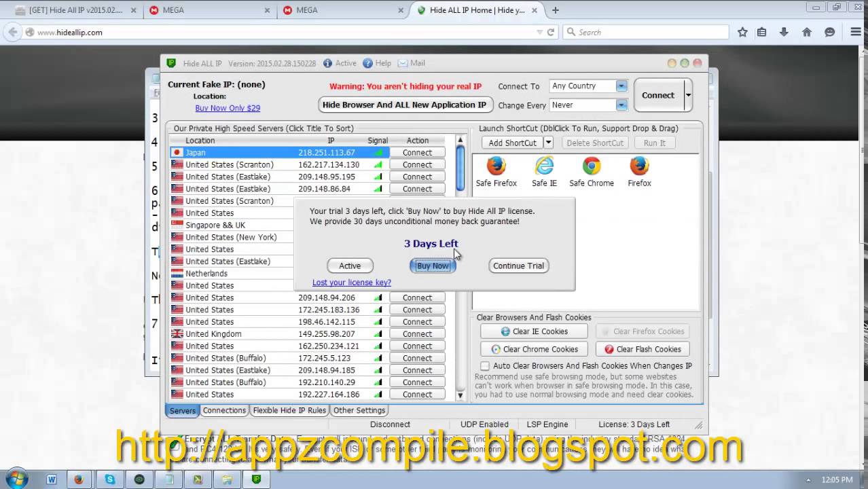Launch the Safe IE shortcut
The height and width of the screenshot is (489, 868).
(544, 171)
